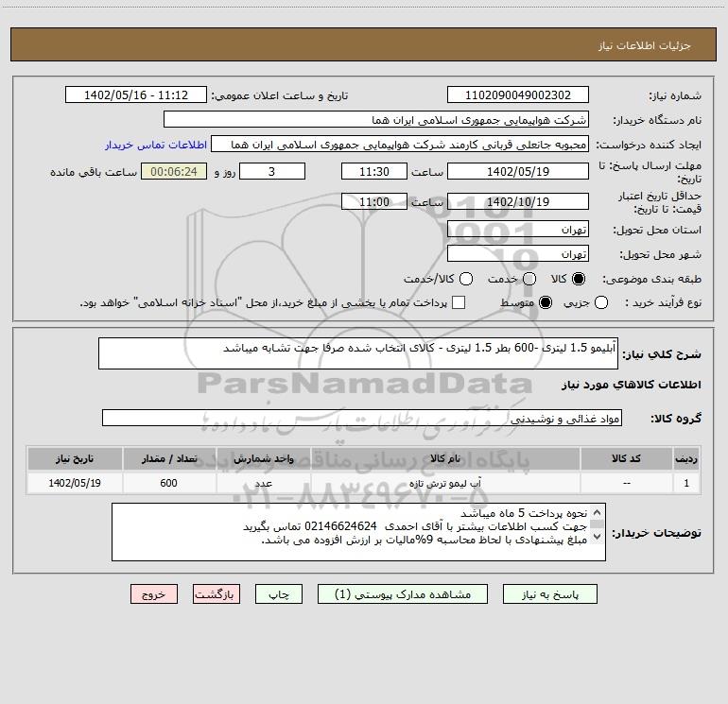Image resolution: width=728 pixels, height=704 pixels.
Task: Click the response deadline date 1402/05/19 field
Action: (518, 171)
